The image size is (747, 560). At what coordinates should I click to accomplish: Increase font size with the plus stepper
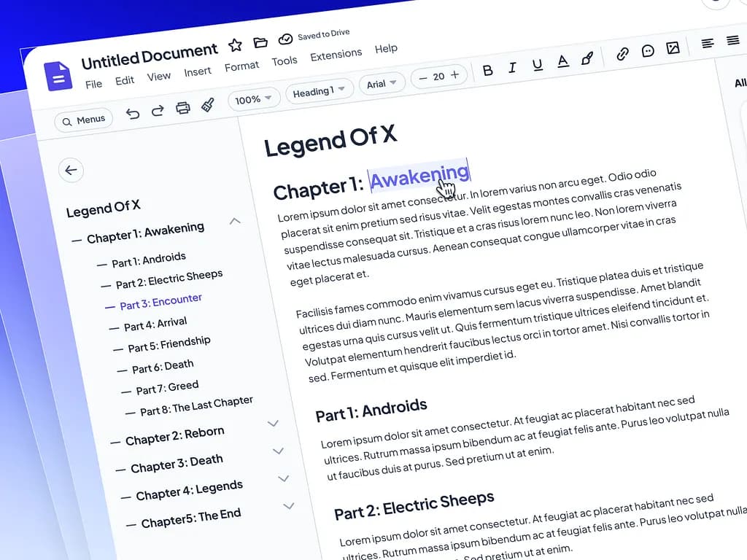[454, 75]
